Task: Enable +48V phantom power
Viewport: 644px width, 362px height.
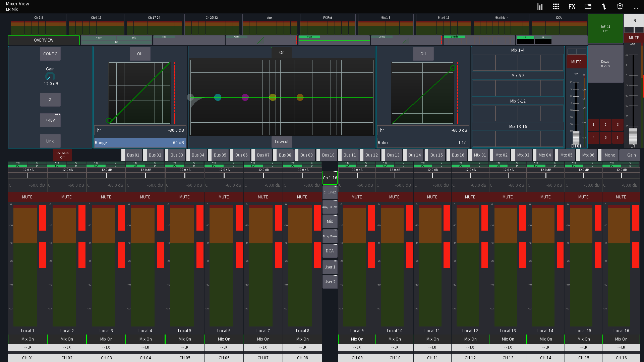Action: 50,120
